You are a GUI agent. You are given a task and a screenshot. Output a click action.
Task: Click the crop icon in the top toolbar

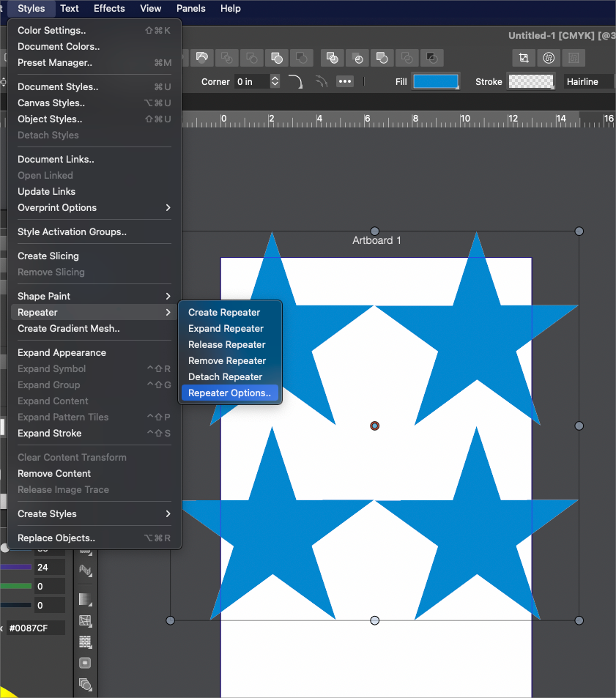[524, 58]
